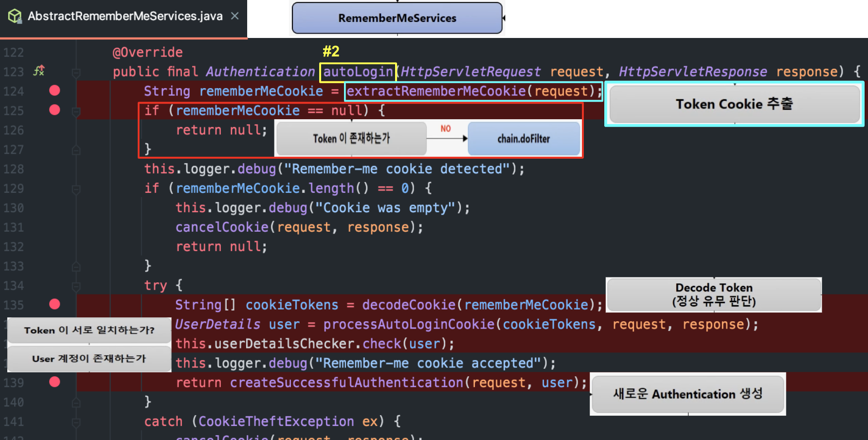Viewport: 868px width, 440px height.
Task: Click the @Override annotation on line 122
Action: 147,52
